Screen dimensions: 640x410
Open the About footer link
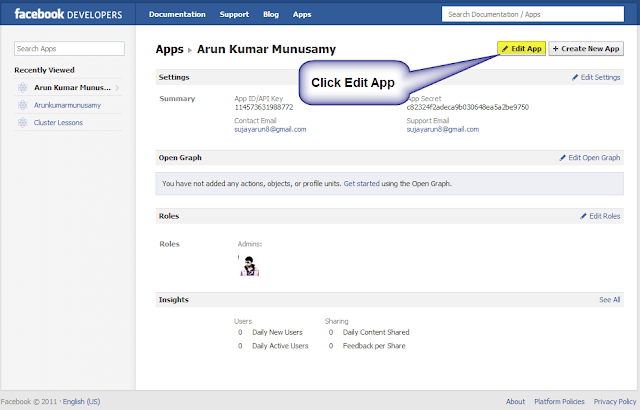pos(516,401)
